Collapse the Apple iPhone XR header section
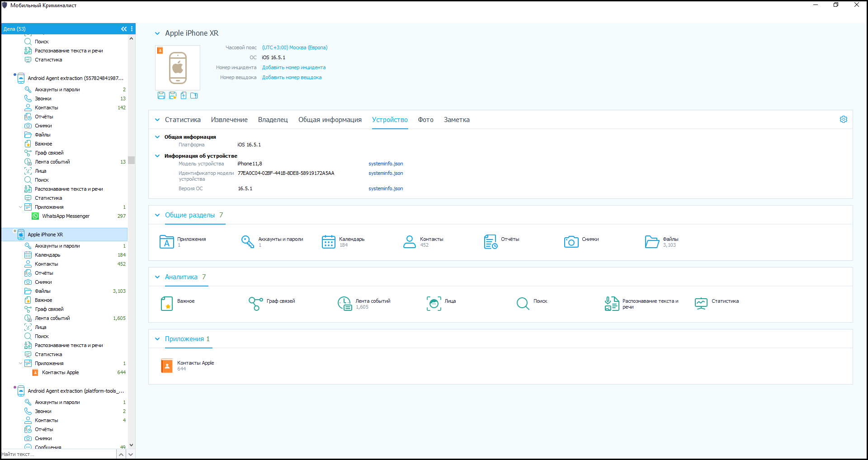The height and width of the screenshot is (460, 868). 157,33
